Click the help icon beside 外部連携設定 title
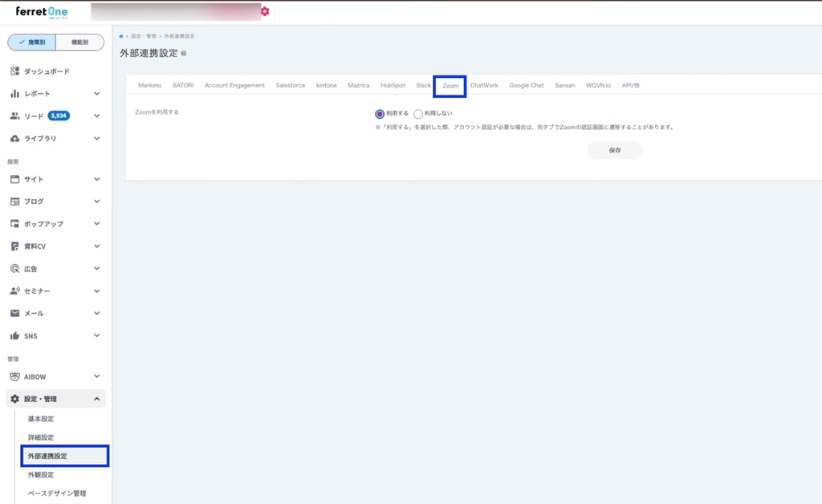The width and height of the screenshot is (822, 504). click(x=184, y=54)
